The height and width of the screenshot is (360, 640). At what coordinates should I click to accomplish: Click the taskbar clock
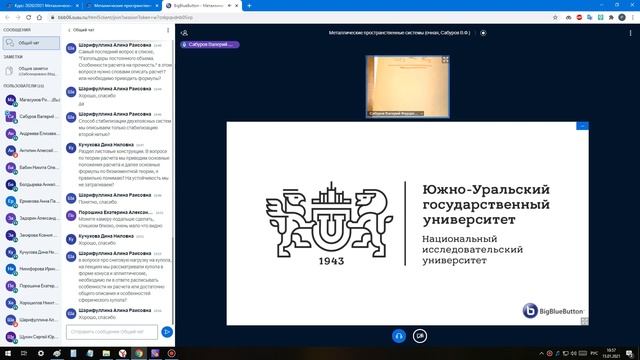coord(611,353)
